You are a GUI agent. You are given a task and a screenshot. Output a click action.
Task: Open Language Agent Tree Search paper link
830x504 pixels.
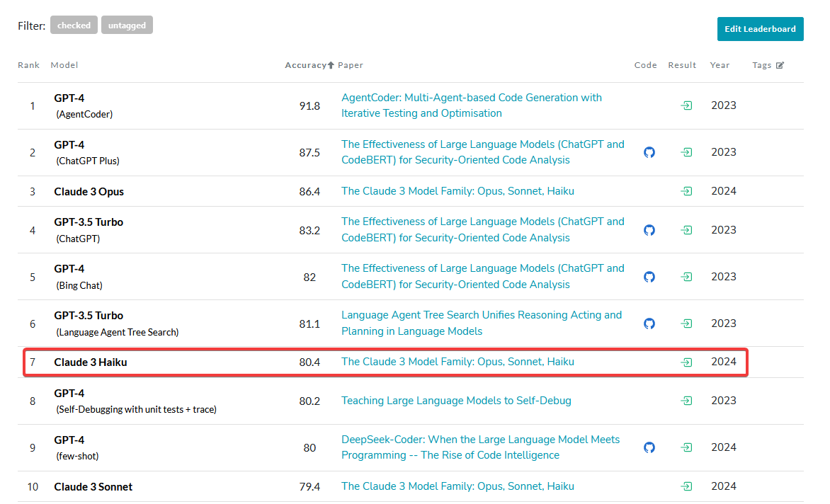pos(482,323)
